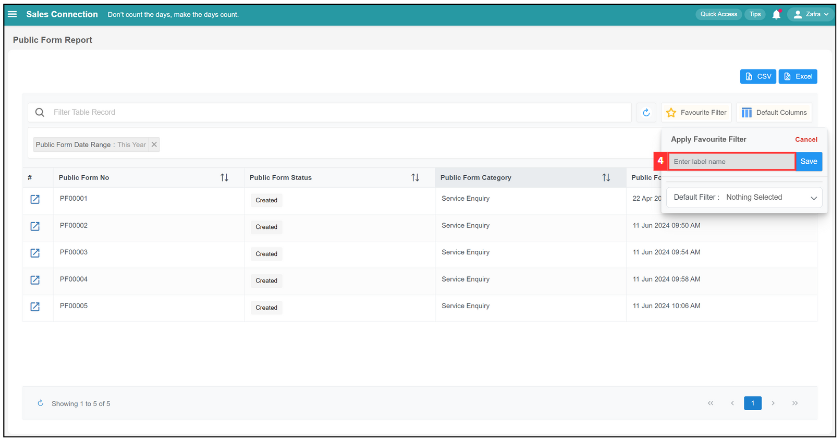Go to last page of results

coord(795,403)
